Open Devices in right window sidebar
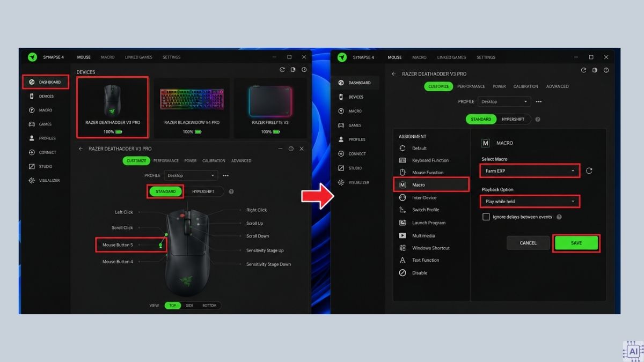 [x=355, y=97]
